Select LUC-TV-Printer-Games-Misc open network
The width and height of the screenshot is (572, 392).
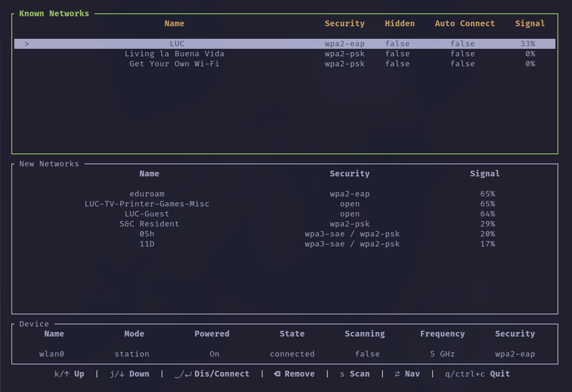coord(147,204)
